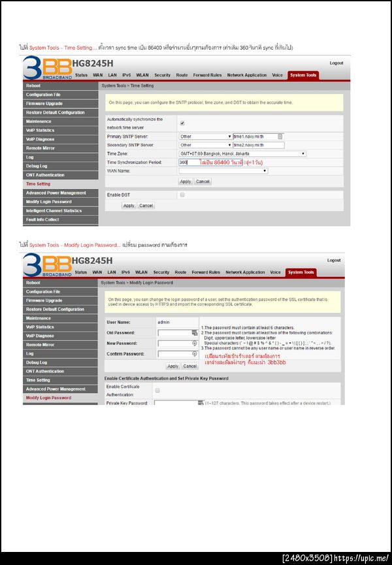Open Advanced Power Management on Modify Login Password page

(60, 389)
